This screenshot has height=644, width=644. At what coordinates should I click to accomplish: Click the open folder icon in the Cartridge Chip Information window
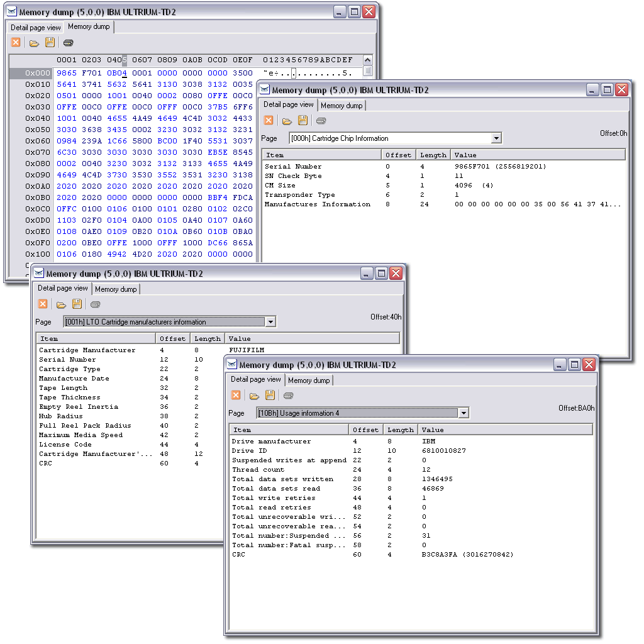tap(287, 121)
